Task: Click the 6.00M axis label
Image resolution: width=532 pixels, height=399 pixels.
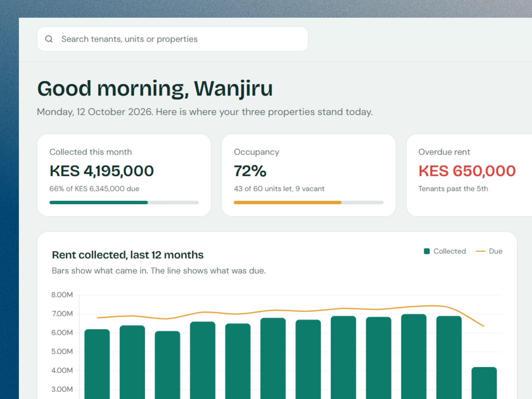Action: (x=62, y=333)
